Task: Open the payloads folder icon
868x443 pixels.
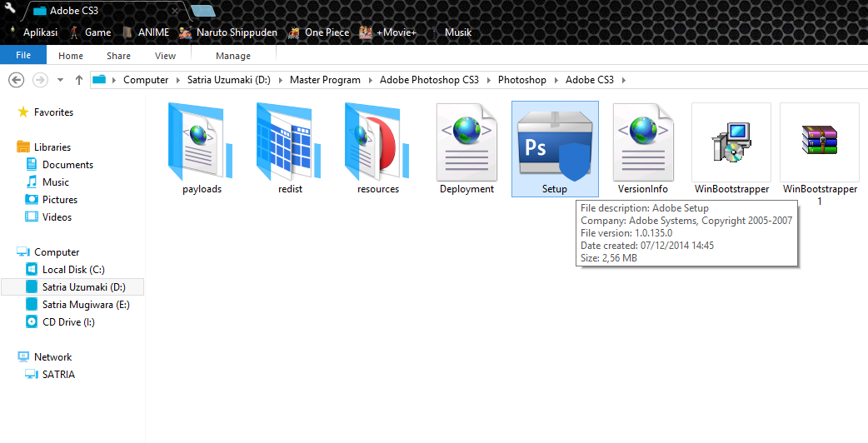Action: coord(201,141)
